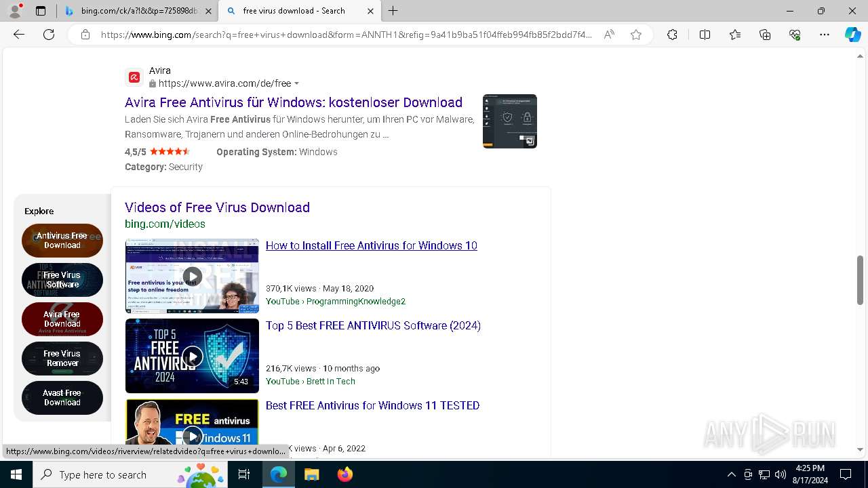Screen dimensions: 868x488
Task: Close the bing.com/ck tab
Action: [209, 11]
